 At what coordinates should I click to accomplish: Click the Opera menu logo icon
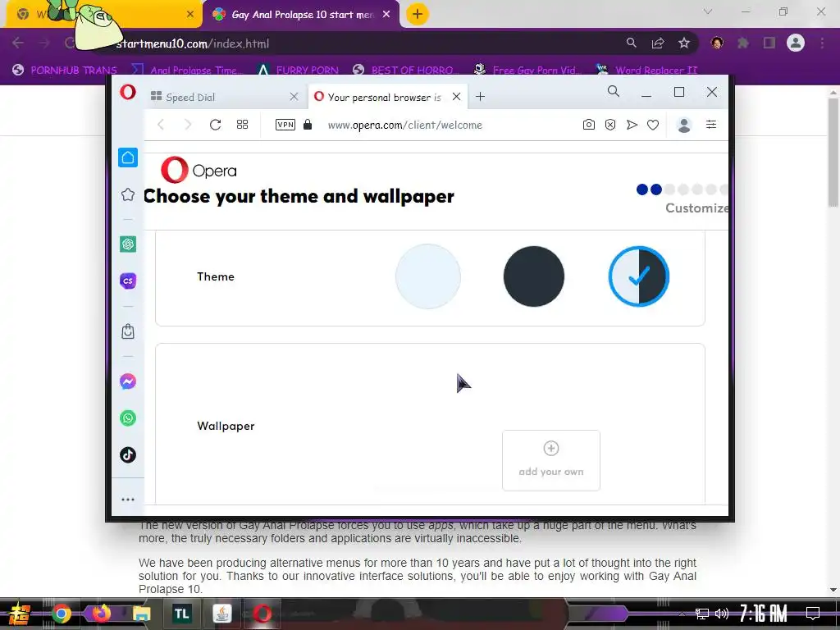click(127, 92)
